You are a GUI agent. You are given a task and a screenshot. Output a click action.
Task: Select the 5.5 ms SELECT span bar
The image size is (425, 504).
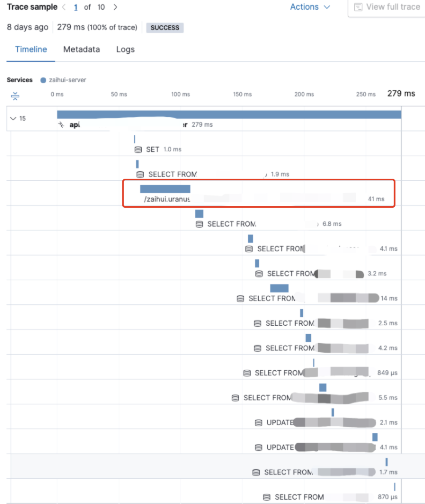tap(323, 388)
